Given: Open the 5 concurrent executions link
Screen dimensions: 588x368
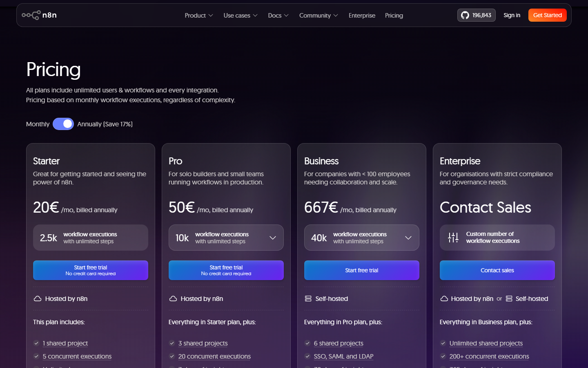Looking at the screenshot, I should (x=77, y=357).
